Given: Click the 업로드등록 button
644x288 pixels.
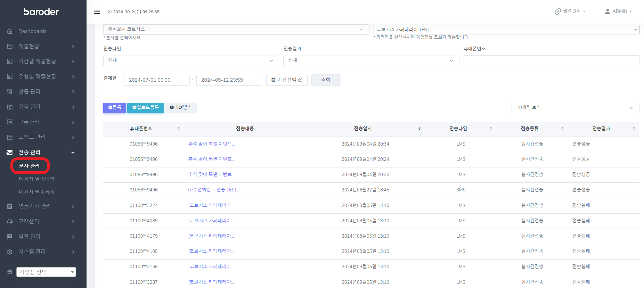Looking at the screenshot, I should 145,108.
